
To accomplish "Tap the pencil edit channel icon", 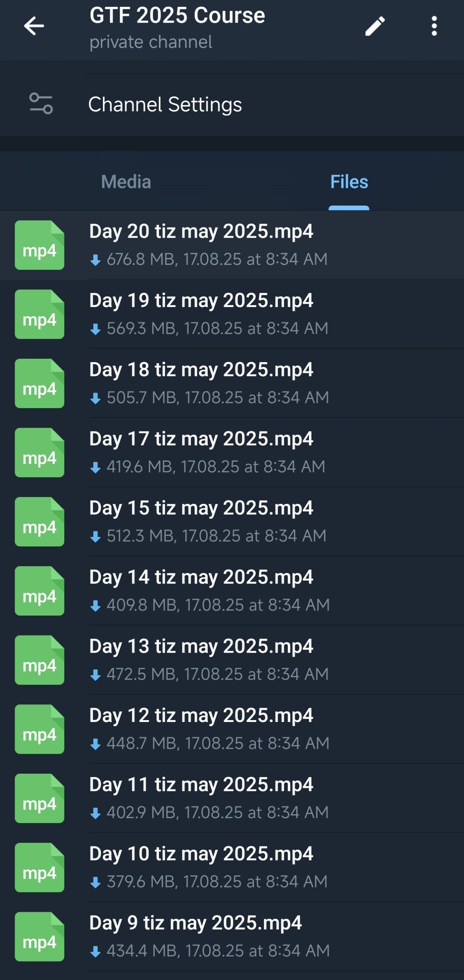I will pos(374,26).
